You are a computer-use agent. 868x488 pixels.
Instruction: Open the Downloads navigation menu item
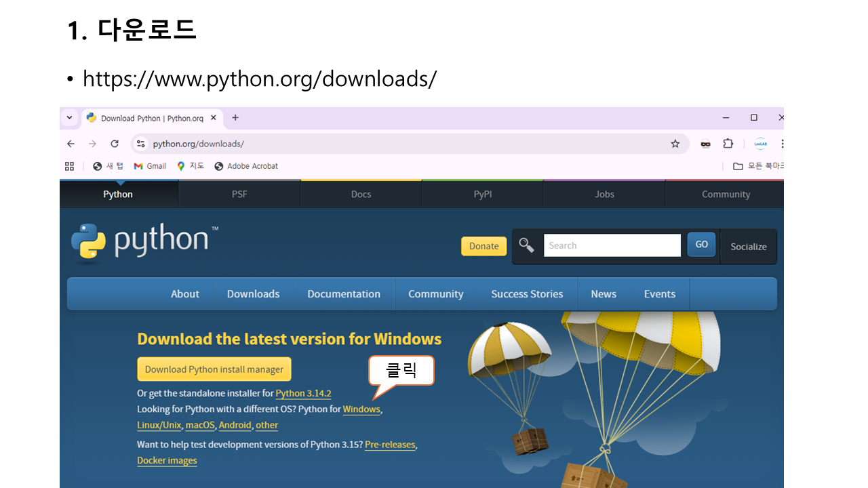coord(253,294)
